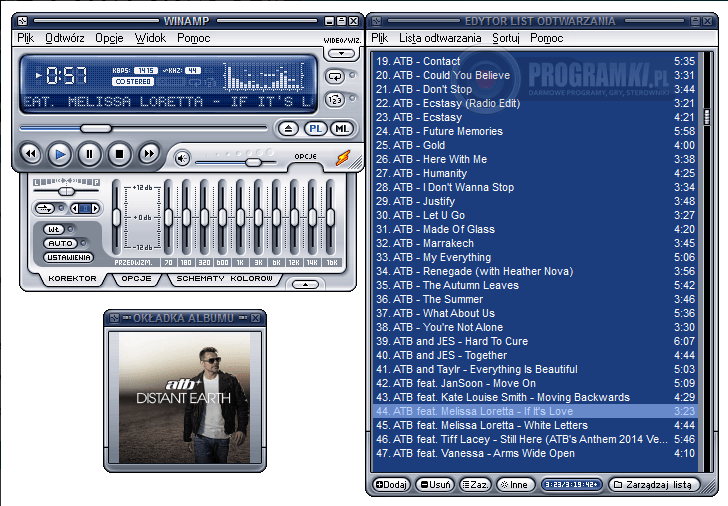
Task: Click the Distant Earth album cover
Action: point(184,397)
